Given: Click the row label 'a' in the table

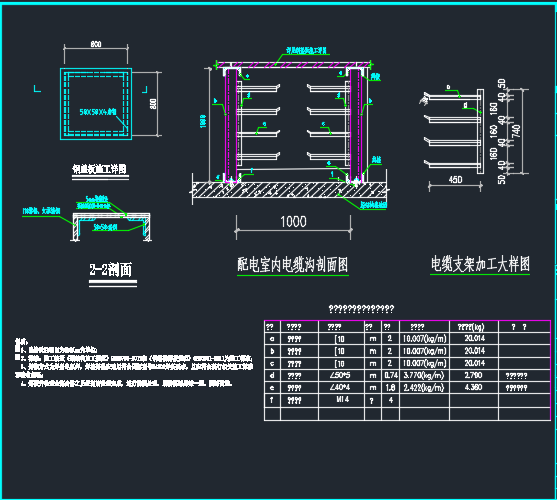Looking at the screenshot, I should [x=272, y=339].
